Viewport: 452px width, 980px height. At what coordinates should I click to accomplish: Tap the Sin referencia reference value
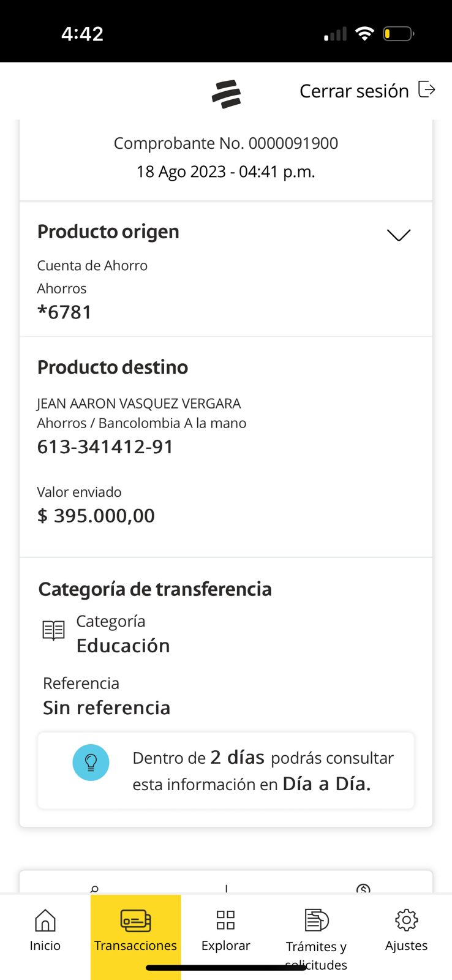107,708
